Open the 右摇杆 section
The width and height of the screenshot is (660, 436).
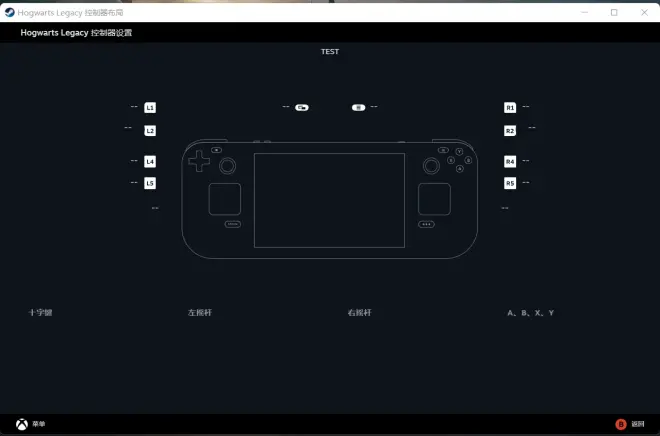pos(359,313)
